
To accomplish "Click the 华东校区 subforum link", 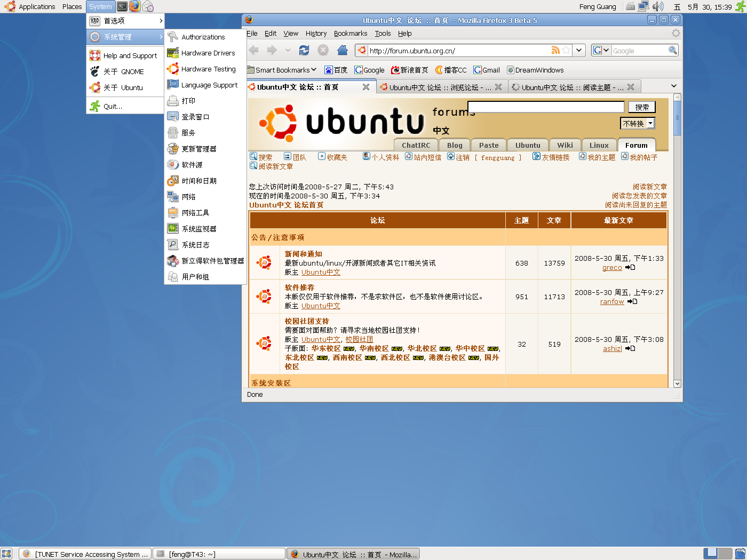I will (x=326, y=348).
